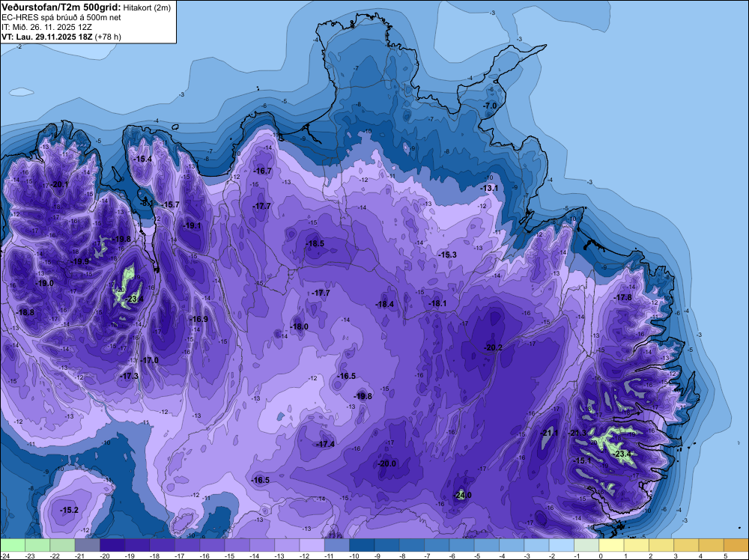Click the -17.8 temperature label in the east

tap(623, 297)
